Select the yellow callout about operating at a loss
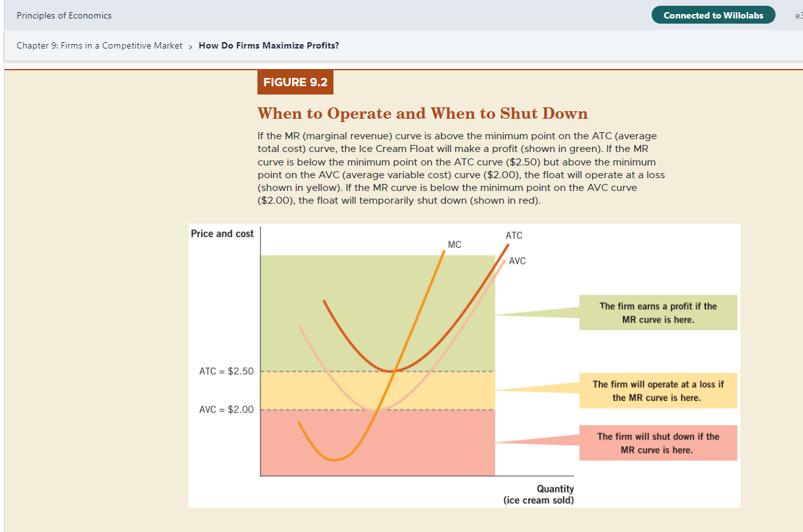The width and height of the screenshot is (803, 532). 658,390
